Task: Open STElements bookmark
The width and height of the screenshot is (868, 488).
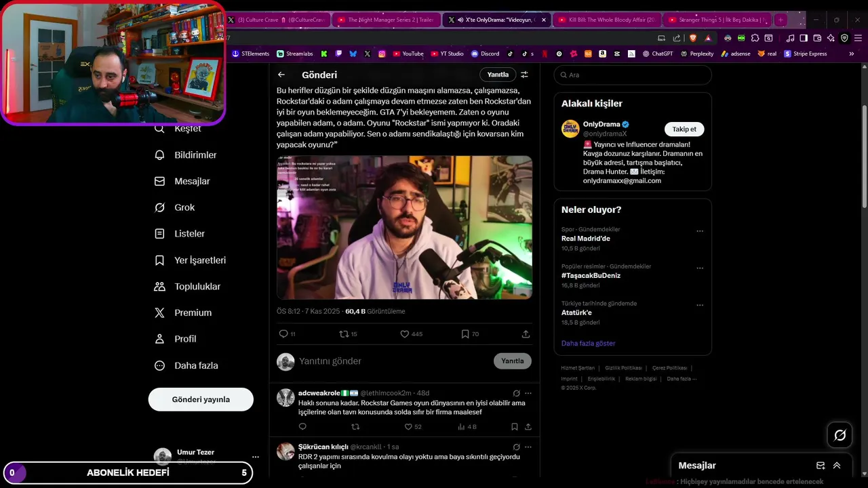Action: pos(251,54)
